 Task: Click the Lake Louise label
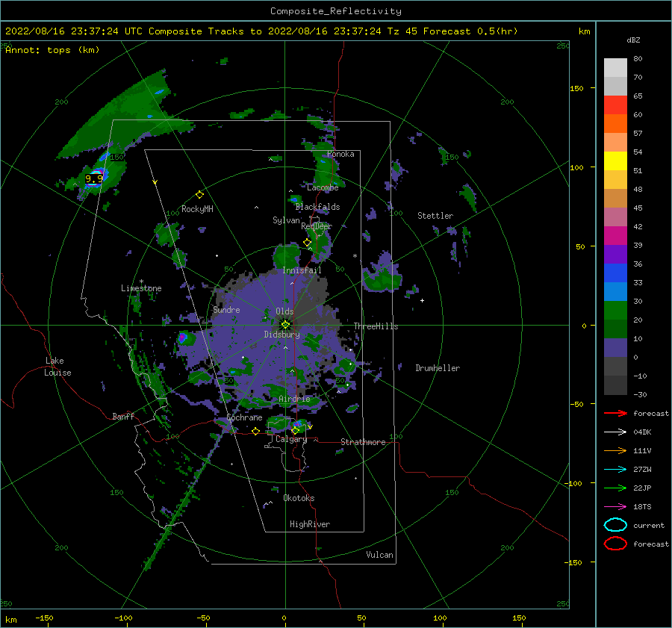click(57, 367)
